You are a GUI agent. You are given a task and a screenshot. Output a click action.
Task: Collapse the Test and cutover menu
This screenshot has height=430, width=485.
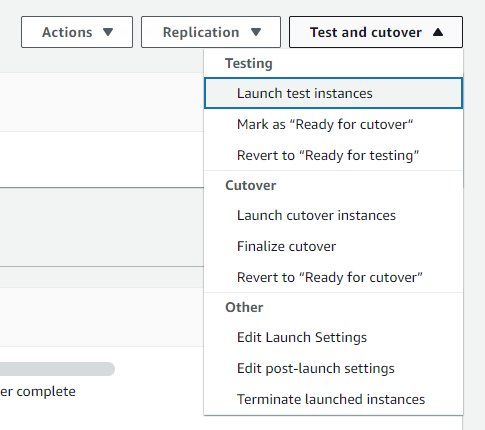tap(376, 32)
